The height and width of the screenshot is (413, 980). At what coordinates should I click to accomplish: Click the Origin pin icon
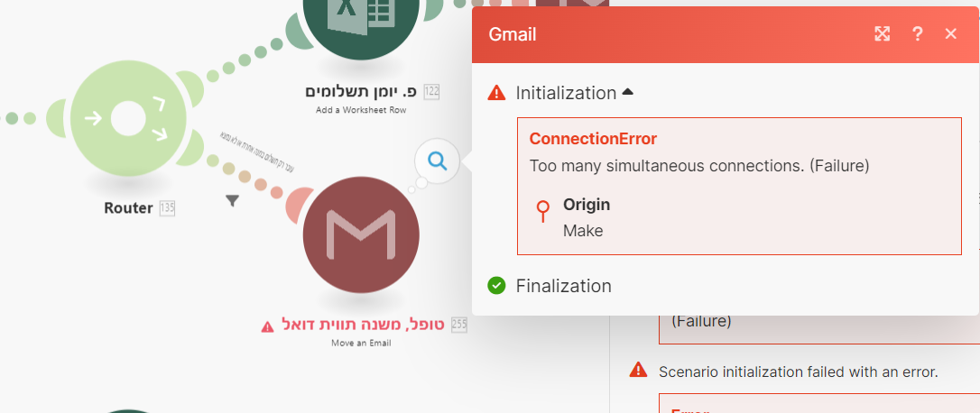point(542,211)
